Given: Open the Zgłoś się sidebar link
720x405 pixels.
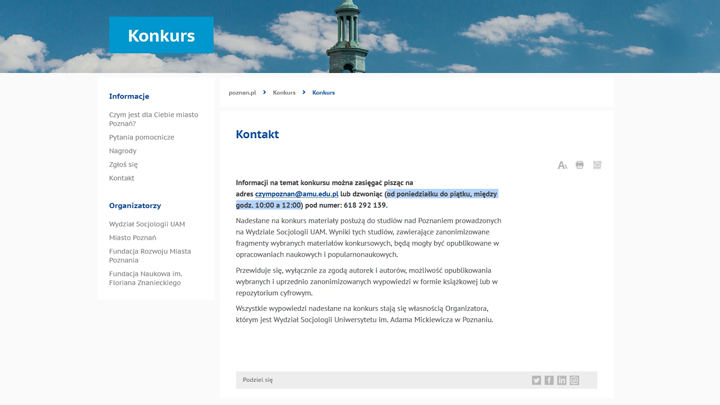Looking at the screenshot, I should [x=123, y=164].
